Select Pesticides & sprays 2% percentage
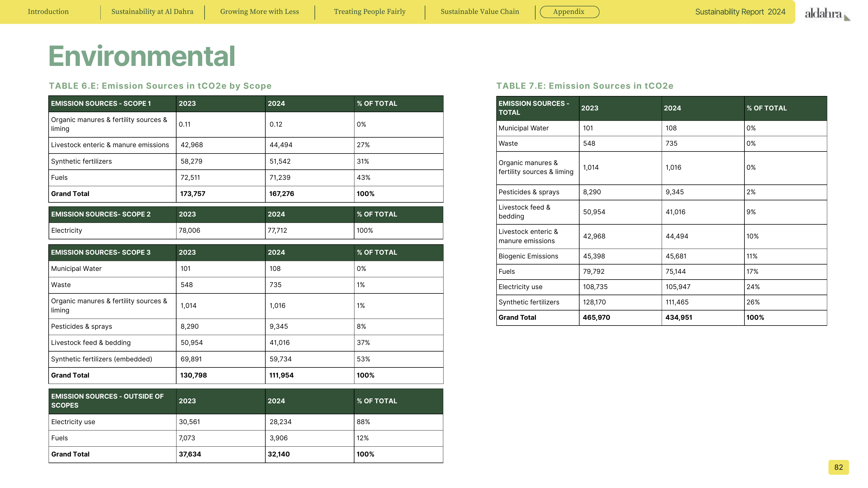 [x=751, y=192]
